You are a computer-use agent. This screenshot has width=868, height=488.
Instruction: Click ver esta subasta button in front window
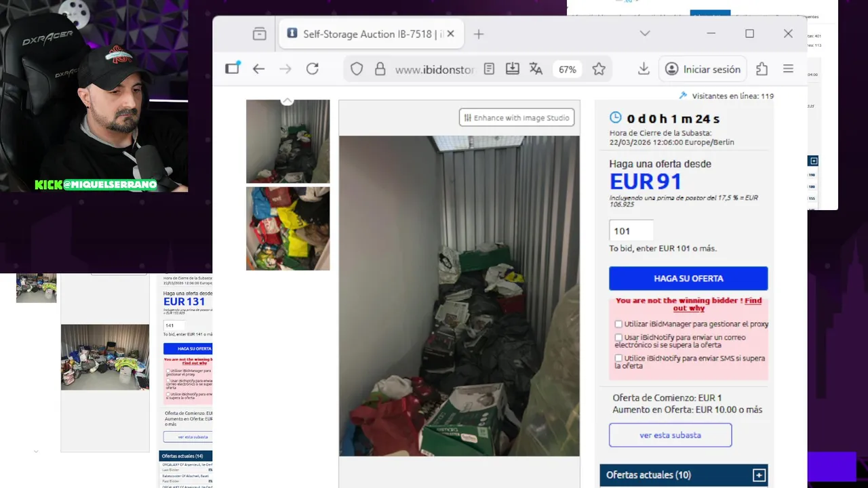tap(670, 435)
